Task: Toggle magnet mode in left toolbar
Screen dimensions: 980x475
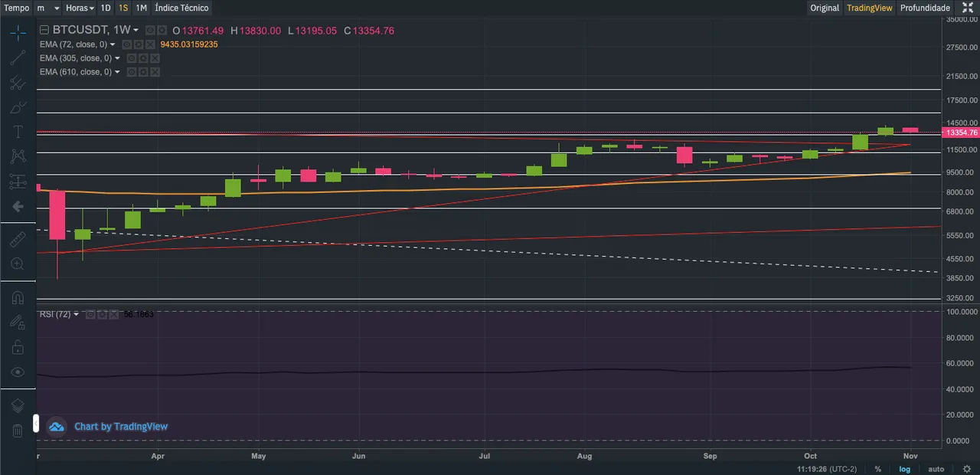Action: pyautogui.click(x=18, y=298)
